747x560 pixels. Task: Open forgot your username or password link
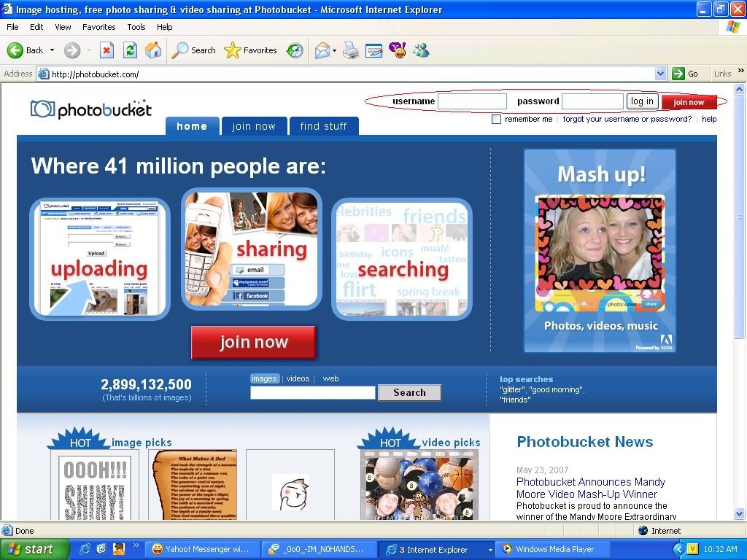click(x=627, y=119)
